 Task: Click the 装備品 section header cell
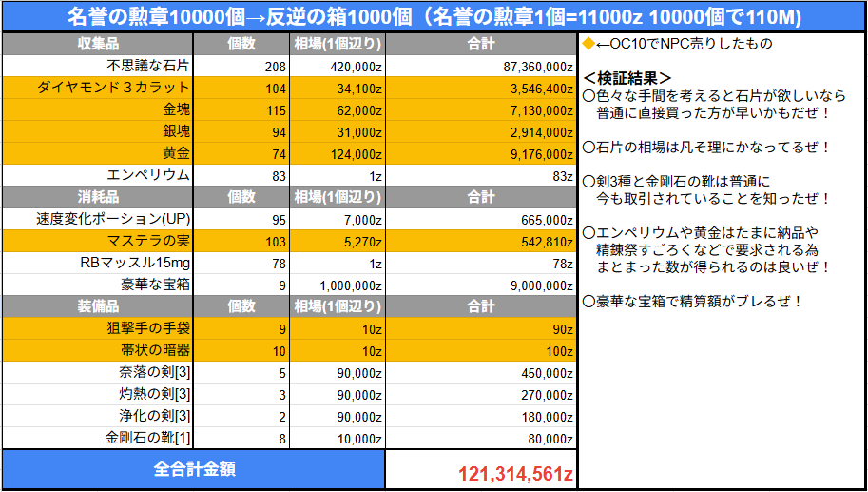[97, 306]
